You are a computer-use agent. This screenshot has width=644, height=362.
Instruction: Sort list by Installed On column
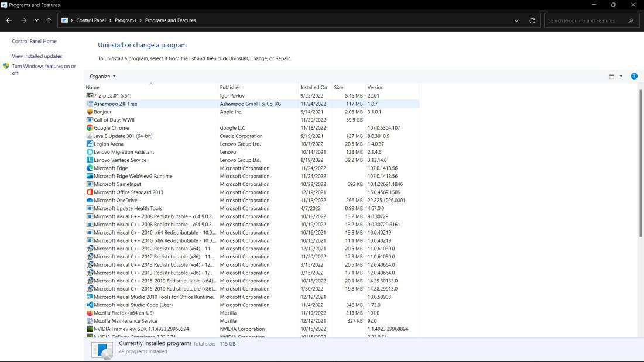click(315, 87)
